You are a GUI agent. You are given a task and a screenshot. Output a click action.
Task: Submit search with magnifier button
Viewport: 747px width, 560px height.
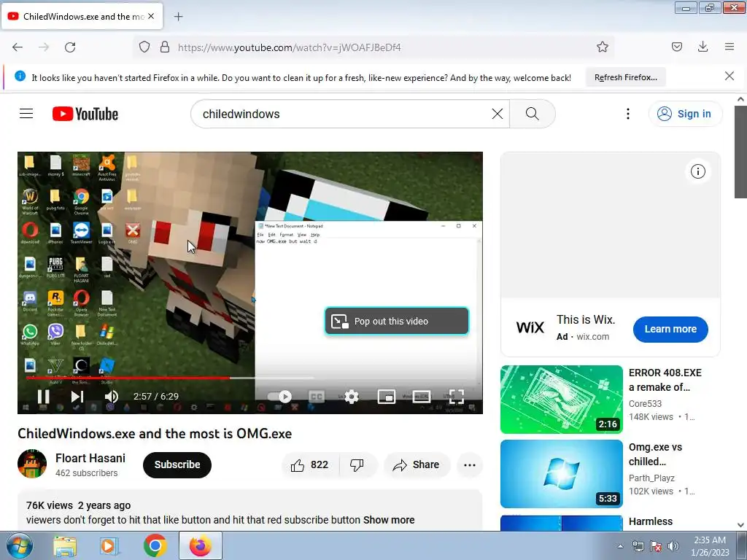(x=532, y=114)
